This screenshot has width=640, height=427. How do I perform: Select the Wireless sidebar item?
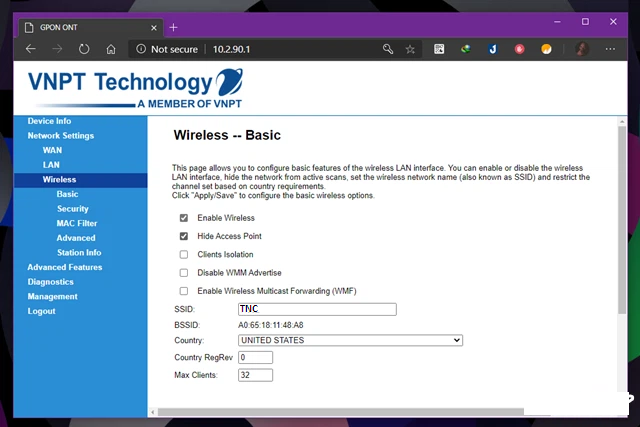click(x=59, y=180)
